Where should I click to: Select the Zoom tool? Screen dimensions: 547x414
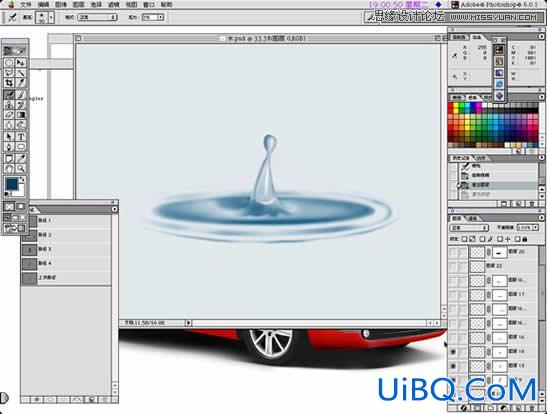[x=21, y=169]
